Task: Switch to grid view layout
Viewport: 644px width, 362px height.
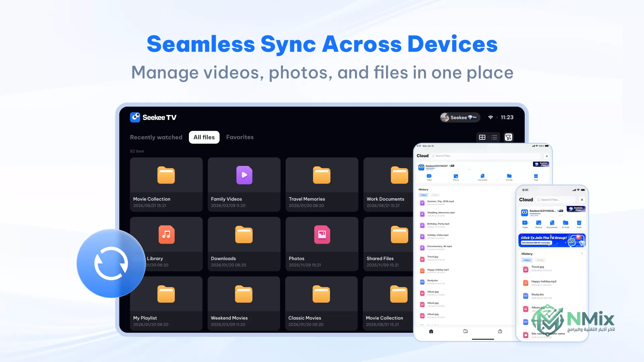Action: tap(482, 137)
